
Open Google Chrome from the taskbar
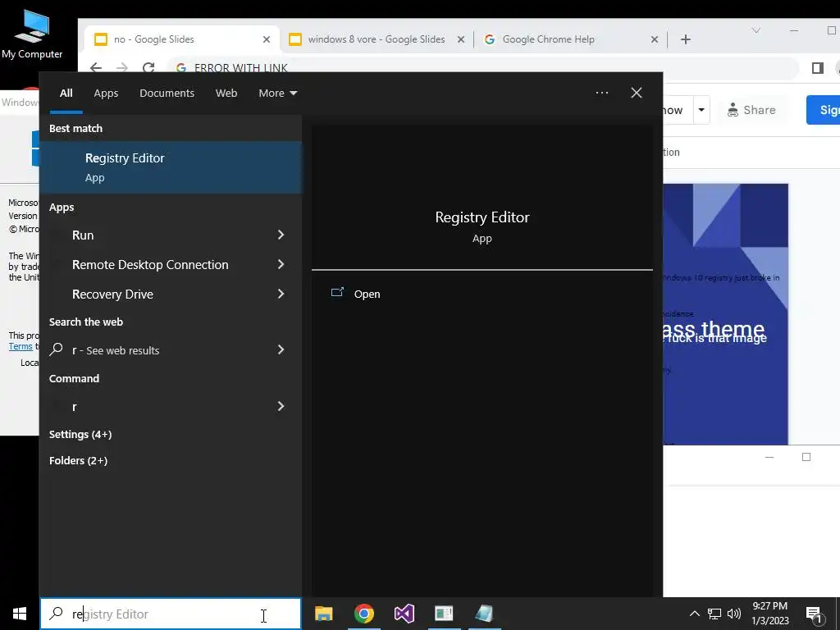pos(363,614)
